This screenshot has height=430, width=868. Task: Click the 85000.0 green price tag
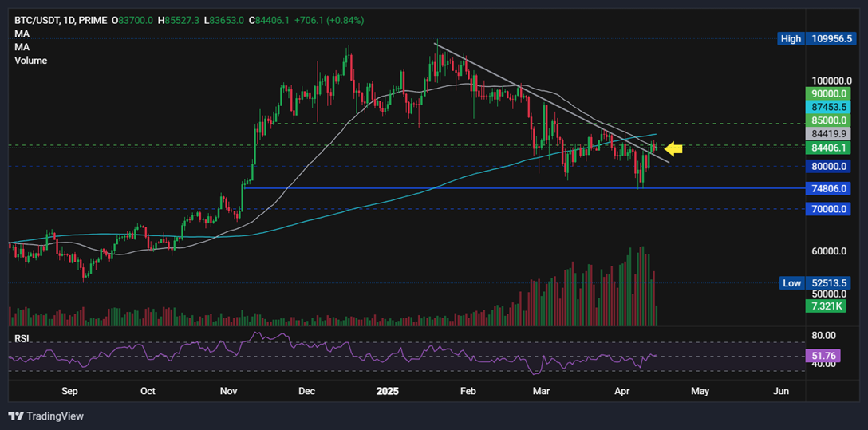point(828,120)
